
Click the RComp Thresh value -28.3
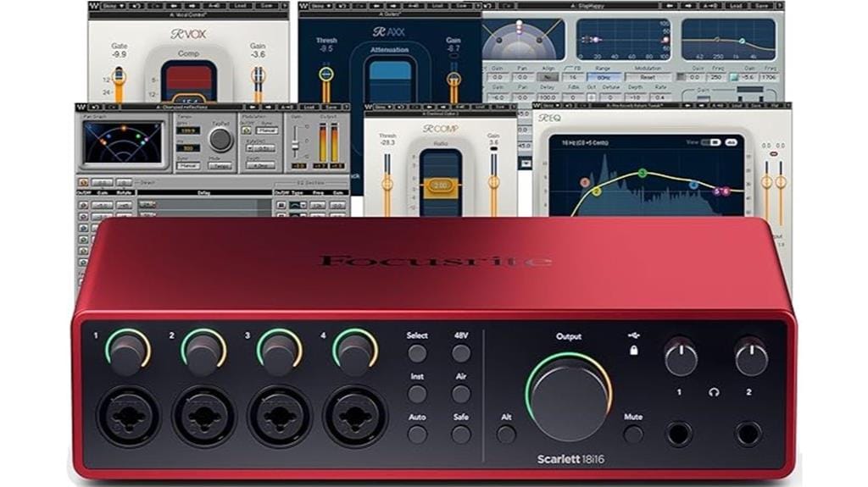click(x=387, y=143)
